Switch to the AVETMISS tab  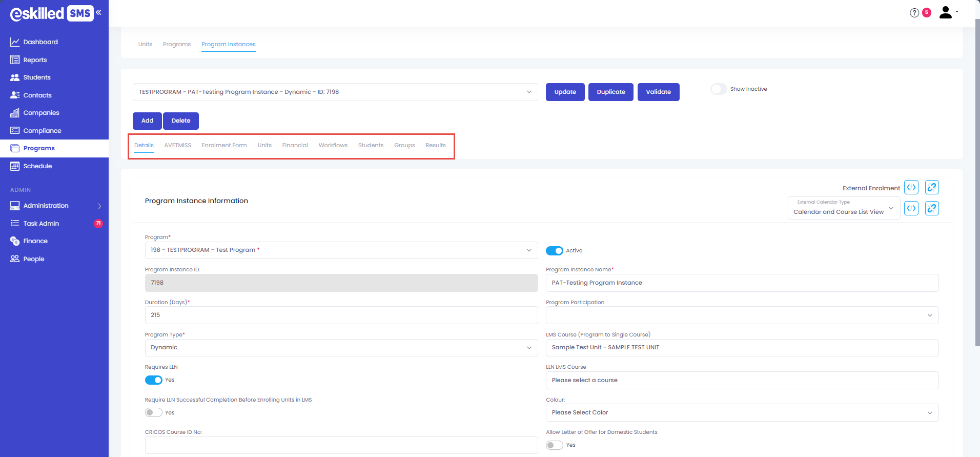click(177, 146)
